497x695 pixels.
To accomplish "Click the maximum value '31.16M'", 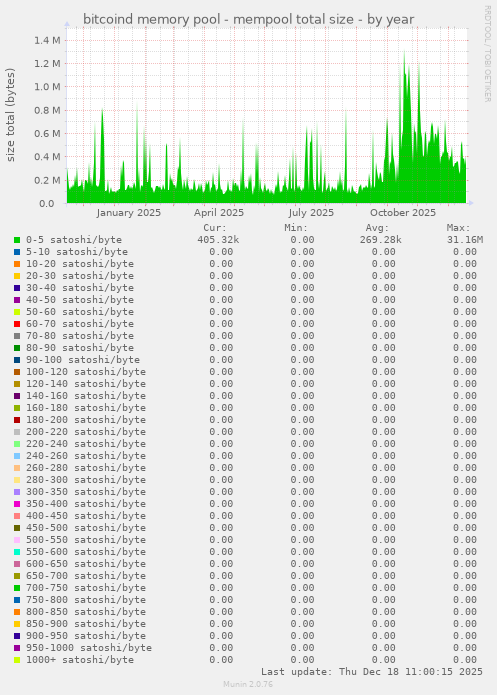I will click(465, 240).
